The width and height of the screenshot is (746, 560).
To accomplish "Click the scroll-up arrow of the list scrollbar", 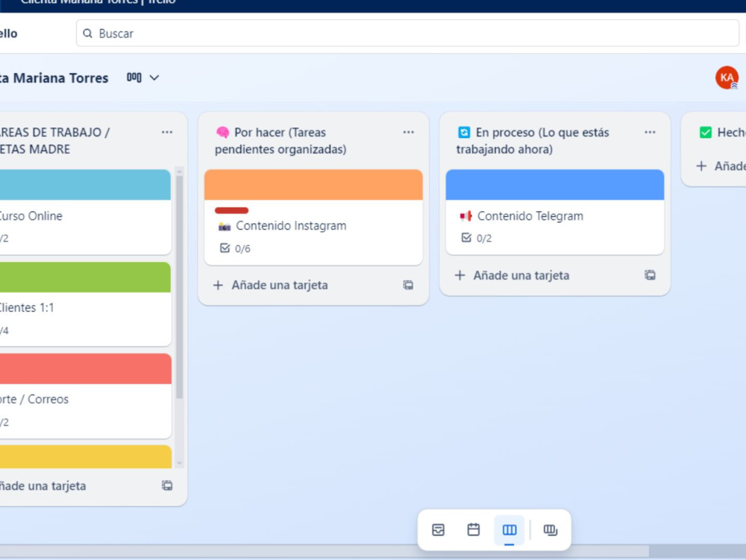I will click(179, 172).
